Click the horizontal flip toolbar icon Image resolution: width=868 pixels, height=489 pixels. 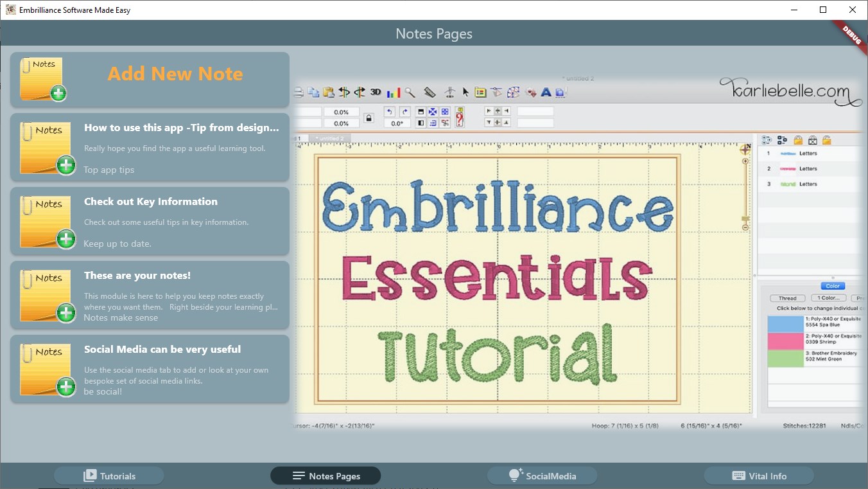click(345, 92)
